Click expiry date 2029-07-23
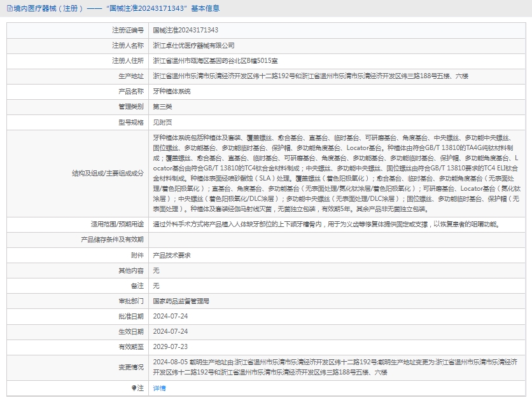The width and height of the screenshot is (532, 398). tap(170, 347)
